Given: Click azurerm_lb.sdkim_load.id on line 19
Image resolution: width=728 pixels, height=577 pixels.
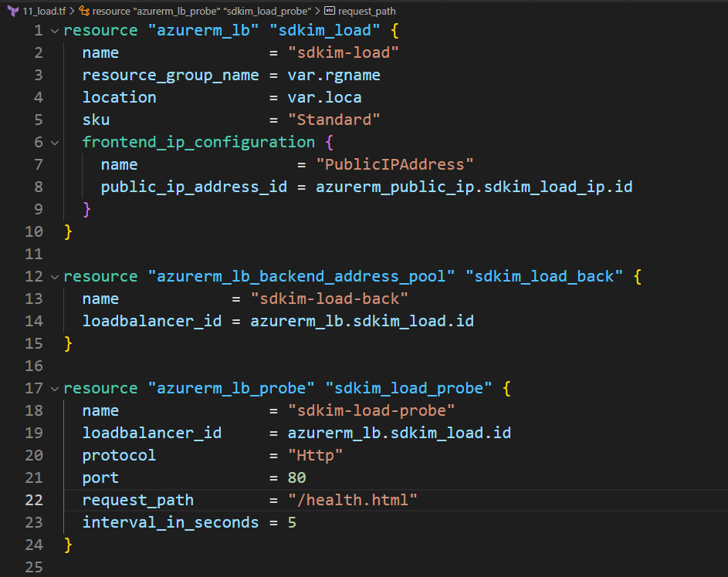Looking at the screenshot, I should [x=399, y=433].
